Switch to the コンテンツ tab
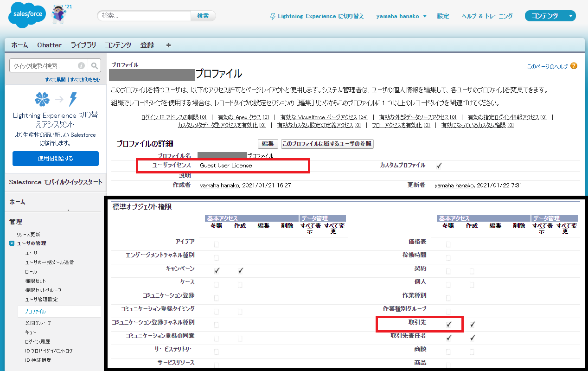Viewport: 588px width, 371px height. [118, 45]
